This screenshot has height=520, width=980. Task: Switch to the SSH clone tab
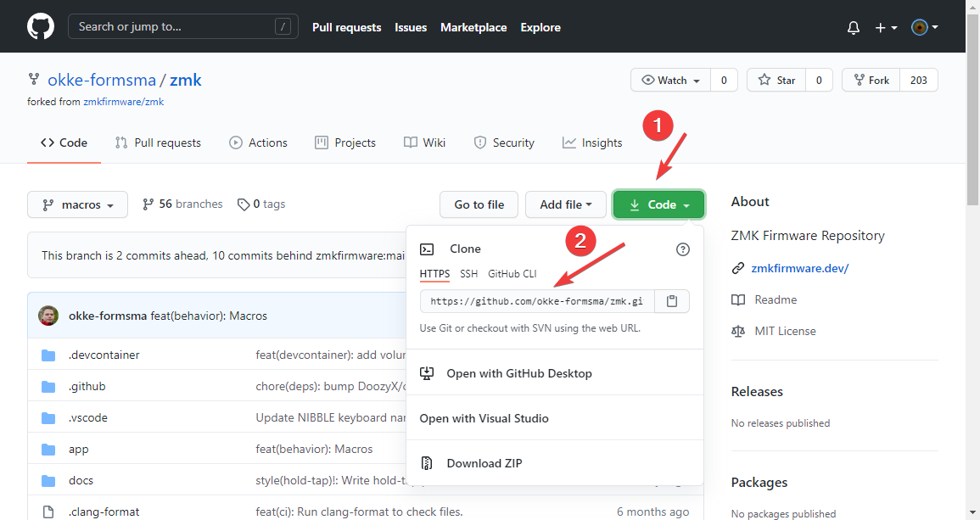pyautogui.click(x=468, y=274)
